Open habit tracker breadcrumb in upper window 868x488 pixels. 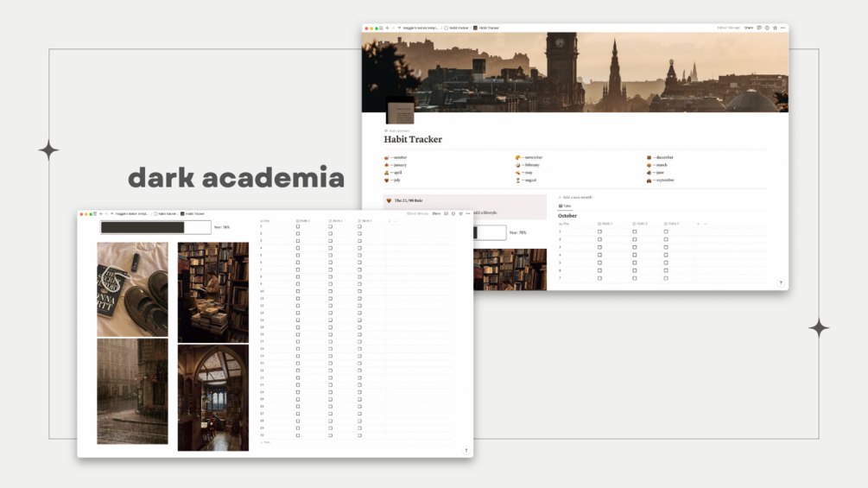point(456,28)
